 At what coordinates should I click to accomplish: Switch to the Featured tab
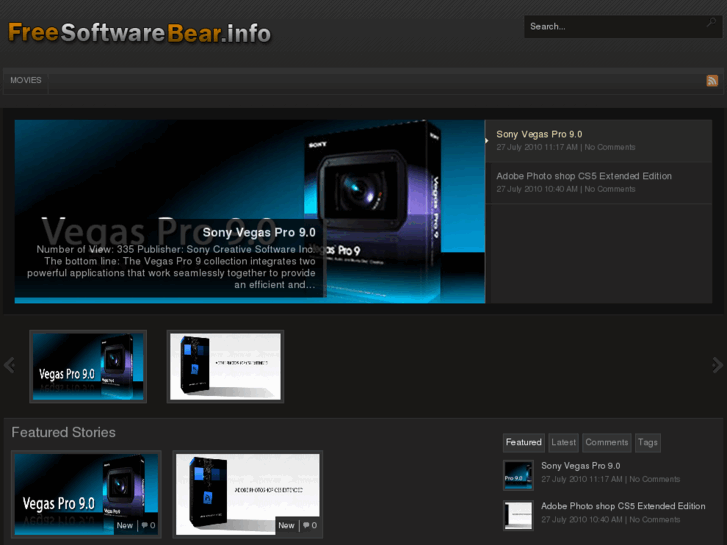[523, 442]
